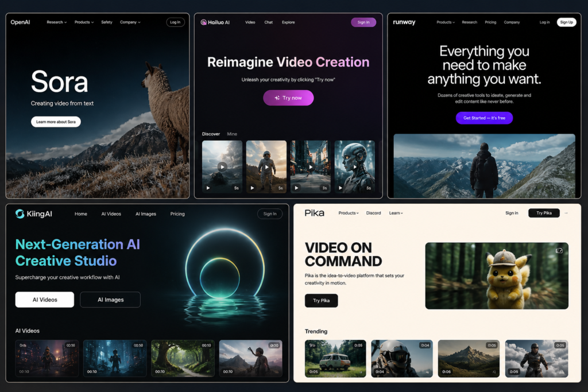Expand the Products dropdown on Pika

pyautogui.click(x=349, y=213)
